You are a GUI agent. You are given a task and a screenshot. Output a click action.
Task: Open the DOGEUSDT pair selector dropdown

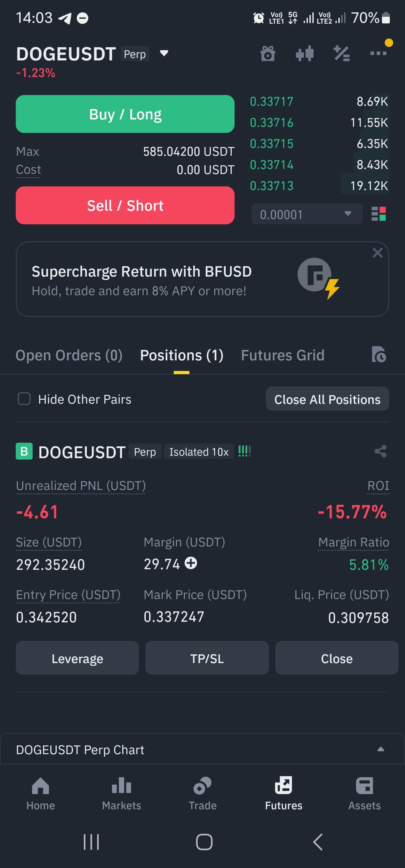coord(164,53)
